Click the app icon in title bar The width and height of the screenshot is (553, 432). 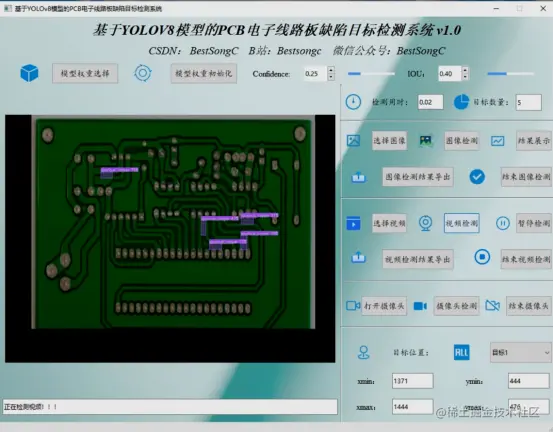click(x=8, y=8)
